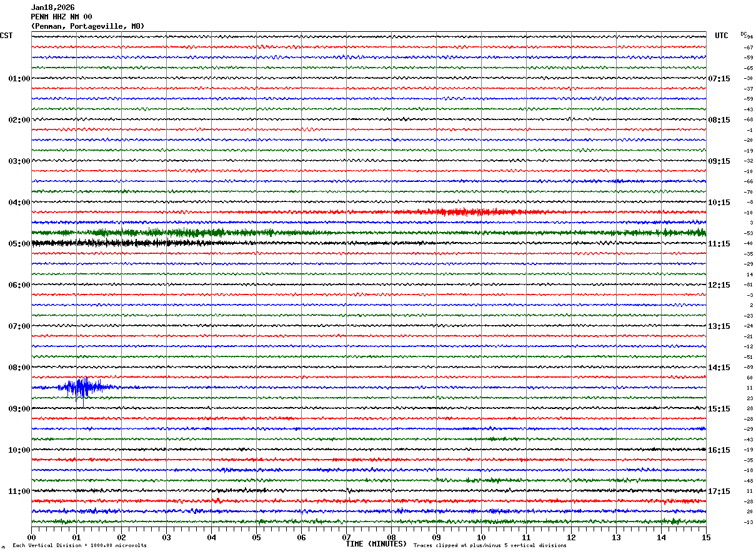
Task: Click the 14:15 UTC time label
Action: click(719, 368)
